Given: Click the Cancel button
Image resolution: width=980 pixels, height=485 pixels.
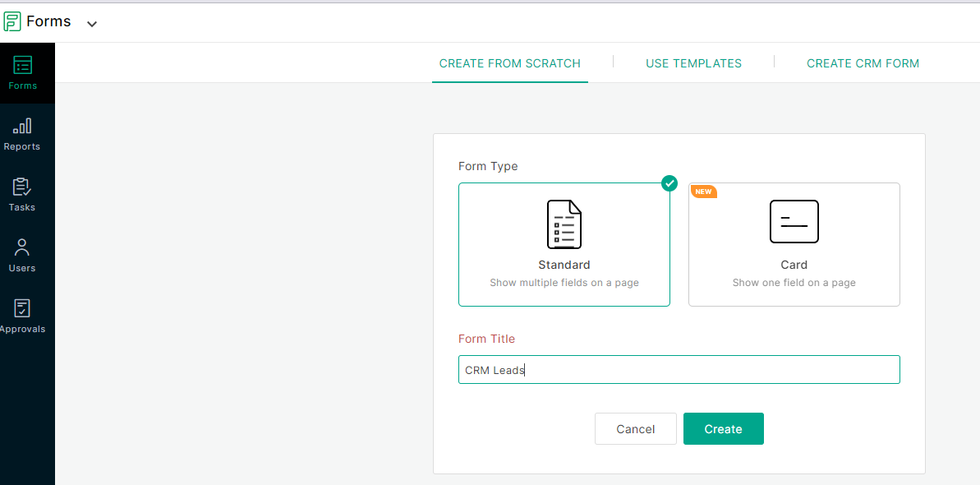Looking at the screenshot, I should pos(635,428).
